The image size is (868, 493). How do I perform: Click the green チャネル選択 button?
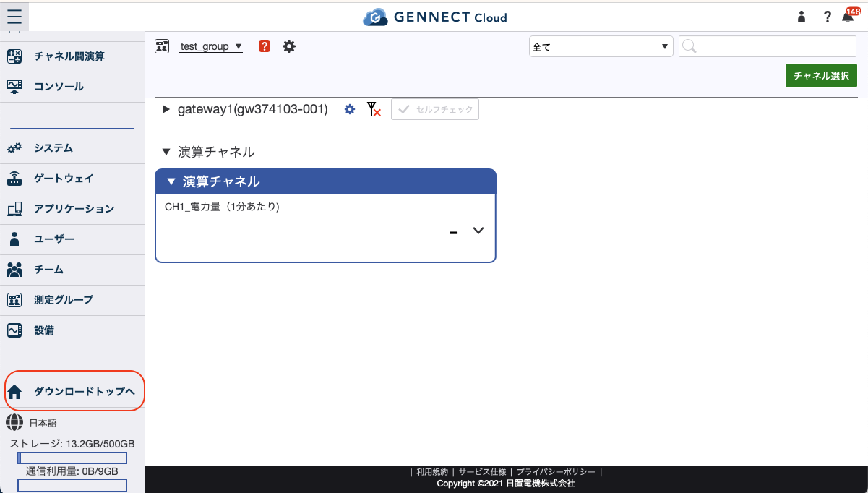coord(821,74)
